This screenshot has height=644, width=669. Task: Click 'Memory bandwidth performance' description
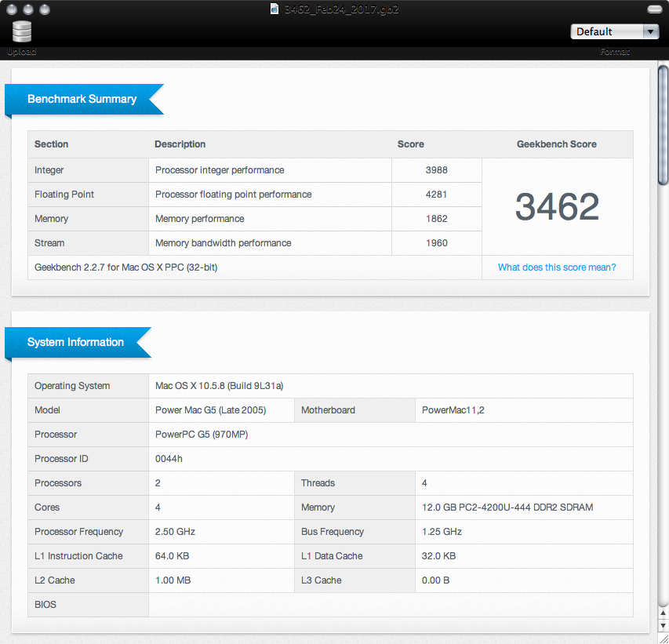click(224, 243)
